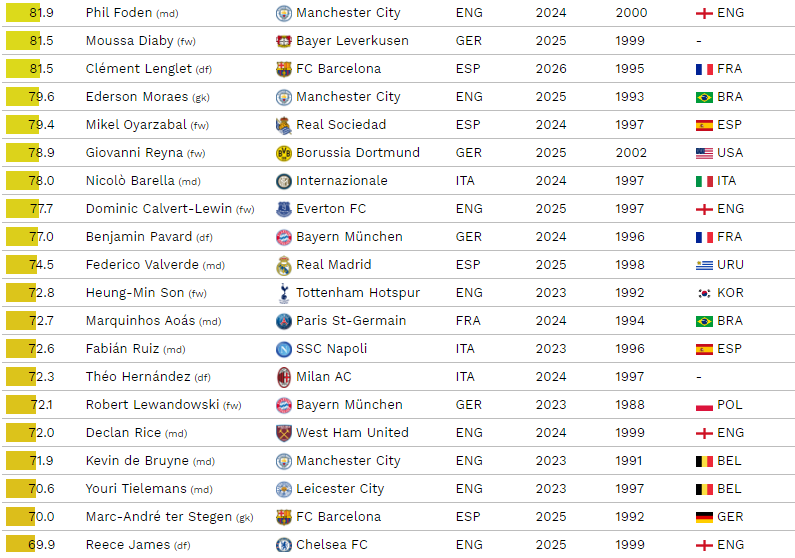This screenshot has width=795, height=558.
Task: Click the SSC Napoli logo
Action: pyautogui.click(x=283, y=349)
